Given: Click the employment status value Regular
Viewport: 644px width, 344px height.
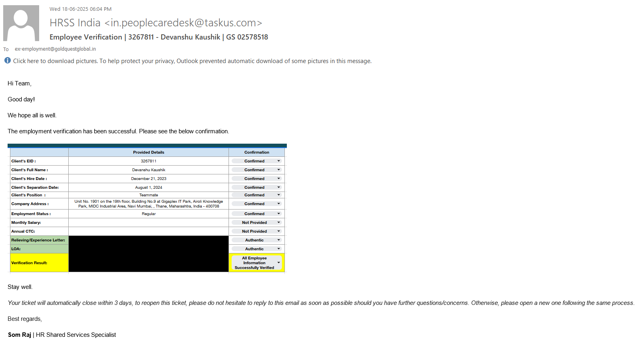Looking at the screenshot, I should point(149,214).
